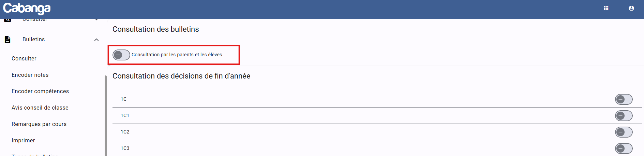Toggle the switch for class 1C2
This screenshot has width=644, height=156.
[624, 132]
